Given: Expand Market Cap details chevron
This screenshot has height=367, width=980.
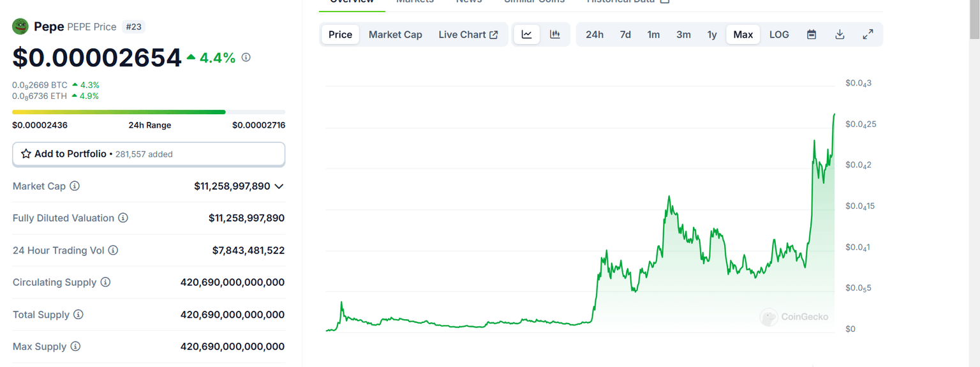Looking at the screenshot, I should 278,186.
